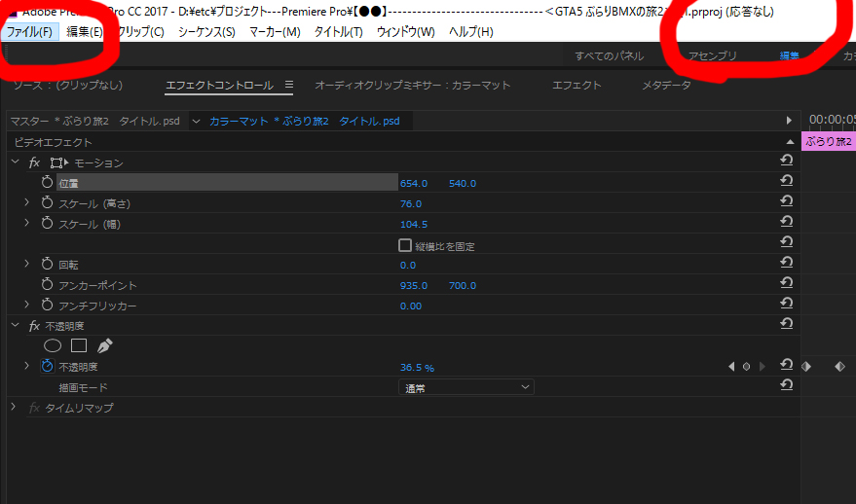Viewport: 856px width, 504px height.
Task: Toggle animation stopwatch for スケール (高さ)
Action: (x=48, y=203)
